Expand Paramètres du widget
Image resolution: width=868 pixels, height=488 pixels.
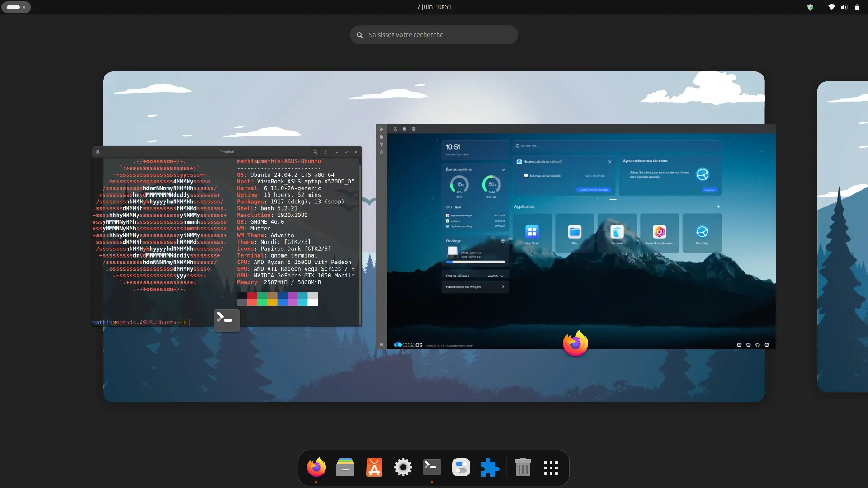click(x=503, y=287)
